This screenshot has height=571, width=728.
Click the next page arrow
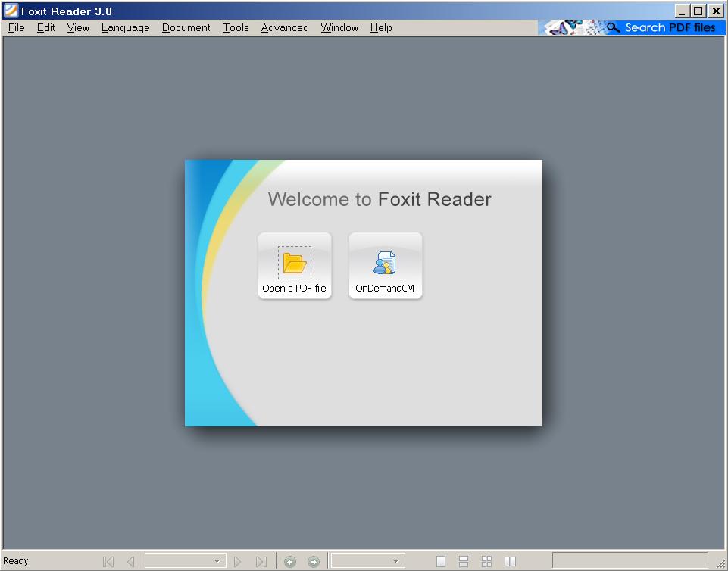(x=238, y=561)
